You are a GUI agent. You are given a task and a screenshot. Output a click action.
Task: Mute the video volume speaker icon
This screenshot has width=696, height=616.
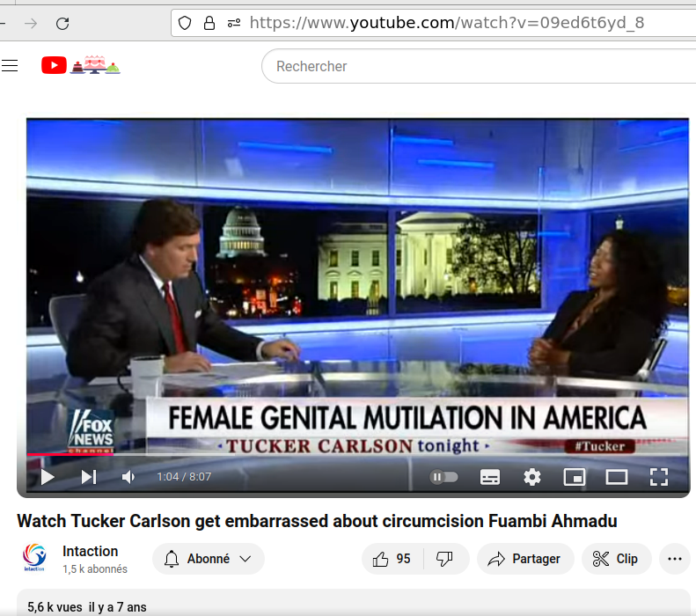point(128,477)
